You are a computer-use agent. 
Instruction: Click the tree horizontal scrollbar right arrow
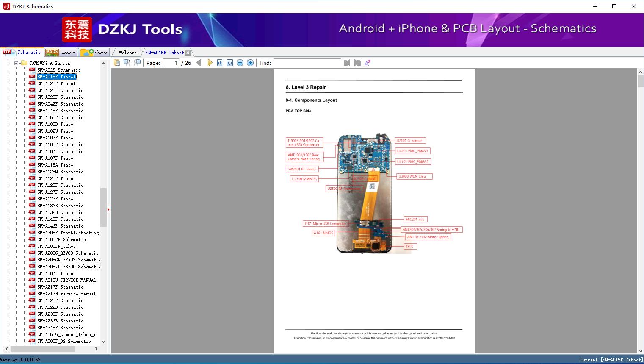[97, 349]
